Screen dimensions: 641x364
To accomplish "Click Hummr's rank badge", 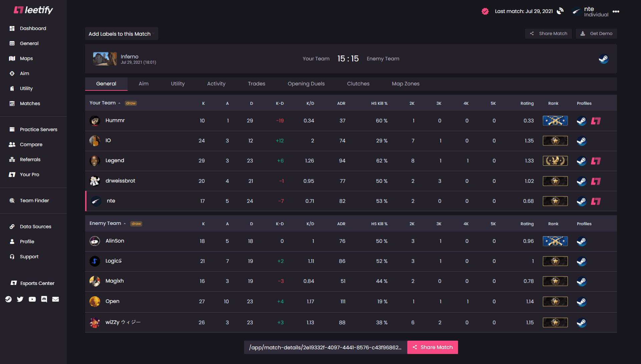I will tap(555, 121).
